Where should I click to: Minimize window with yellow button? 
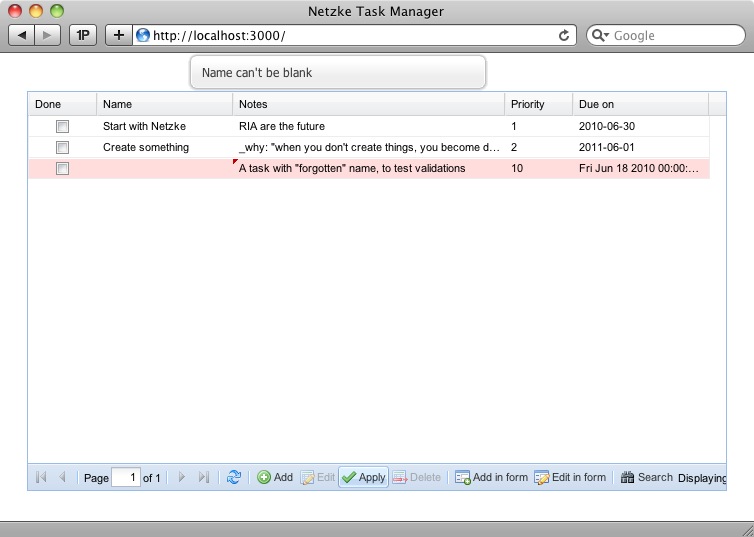tap(36, 11)
